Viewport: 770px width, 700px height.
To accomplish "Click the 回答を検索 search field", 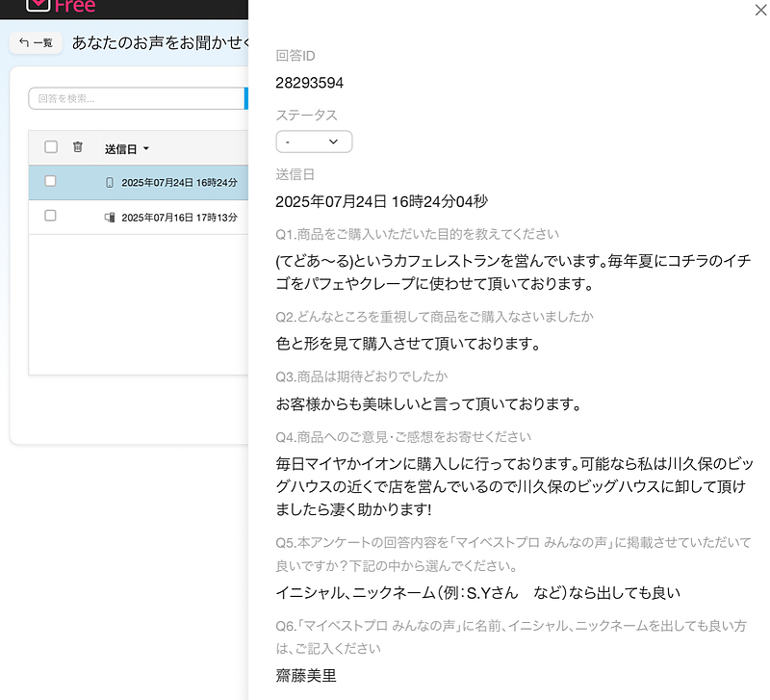I will coord(135,98).
